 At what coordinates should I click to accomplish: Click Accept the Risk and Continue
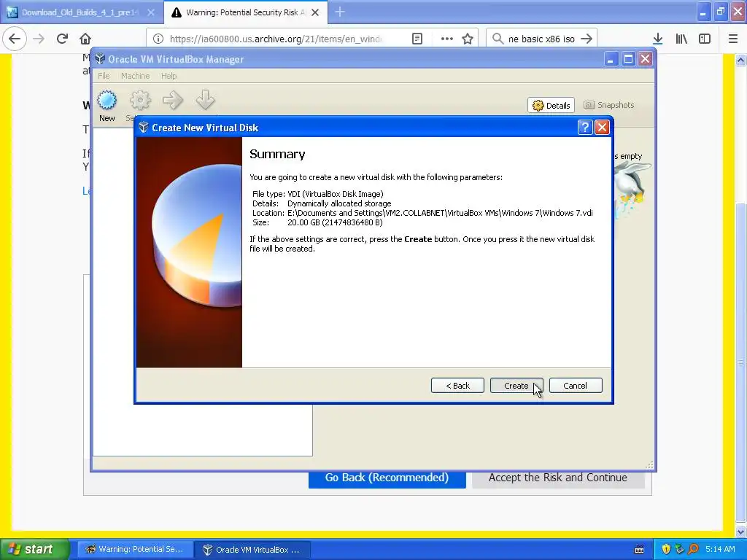(558, 478)
